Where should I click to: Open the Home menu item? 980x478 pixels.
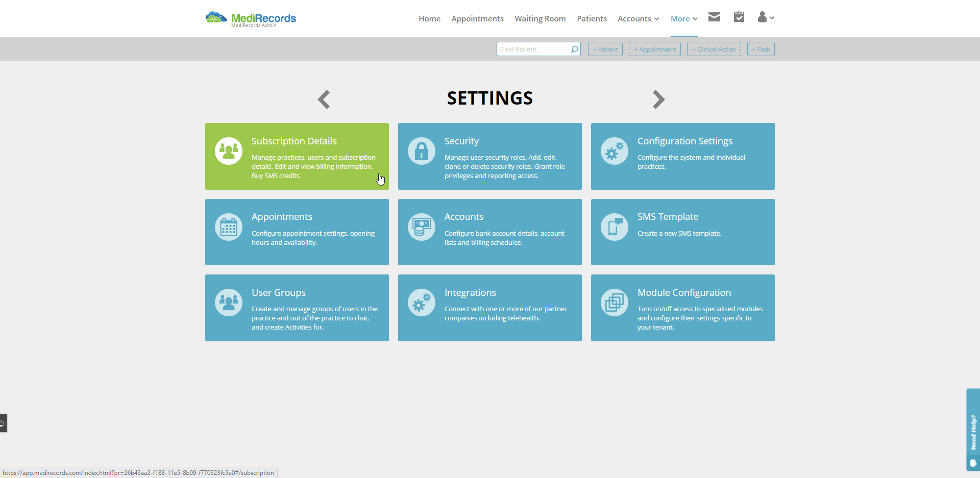pos(429,19)
